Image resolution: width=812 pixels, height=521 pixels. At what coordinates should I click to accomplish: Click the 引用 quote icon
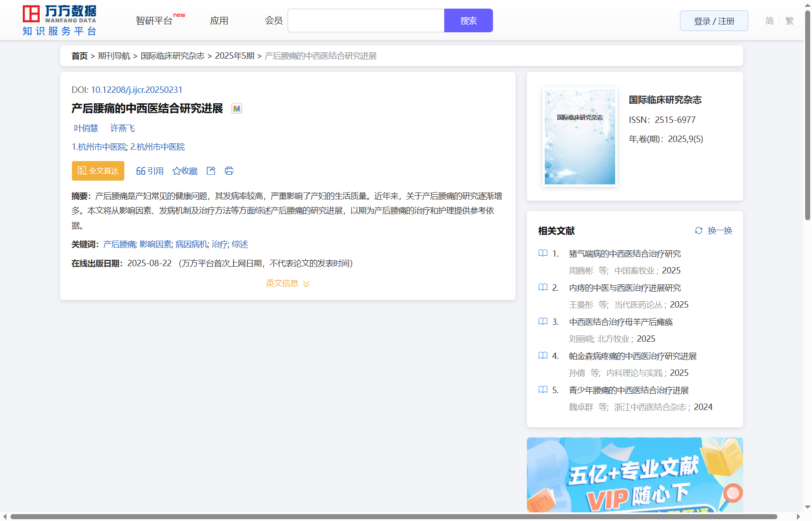[x=141, y=171]
